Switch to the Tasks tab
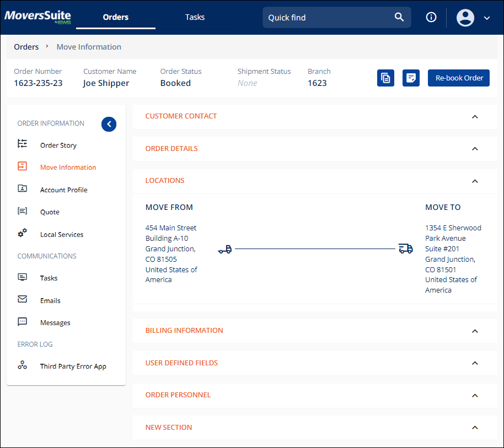 tap(195, 17)
